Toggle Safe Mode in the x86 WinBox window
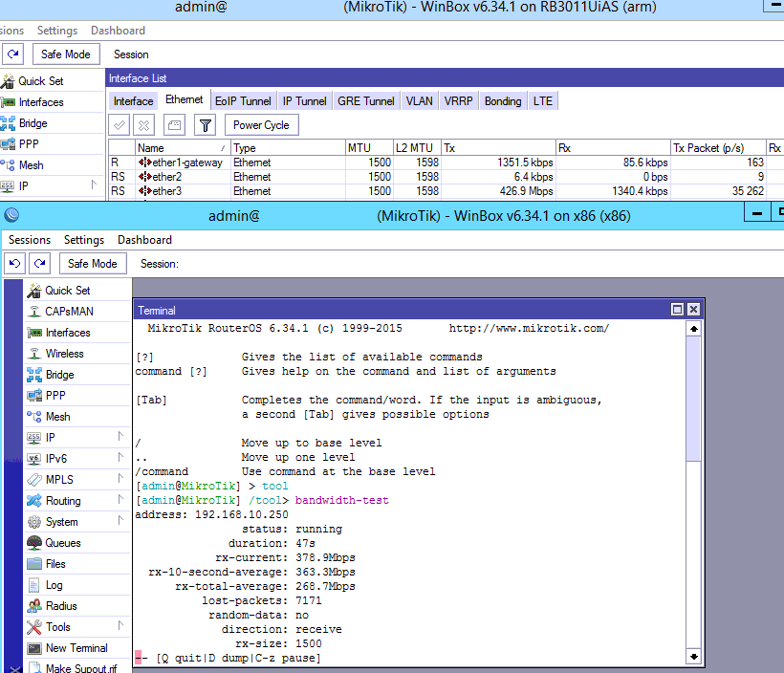784x673 pixels. click(x=93, y=264)
